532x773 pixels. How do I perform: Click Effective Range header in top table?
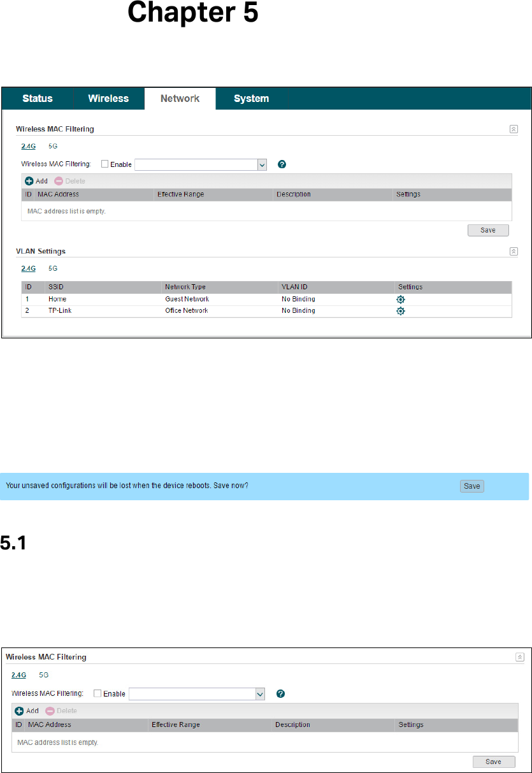pos(181,194)
